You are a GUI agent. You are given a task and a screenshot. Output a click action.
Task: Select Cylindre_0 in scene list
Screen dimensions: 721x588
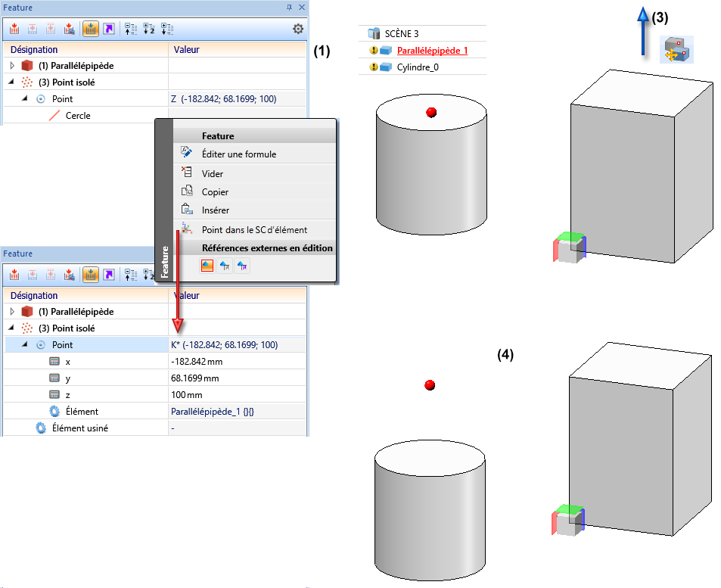point(418,67)
